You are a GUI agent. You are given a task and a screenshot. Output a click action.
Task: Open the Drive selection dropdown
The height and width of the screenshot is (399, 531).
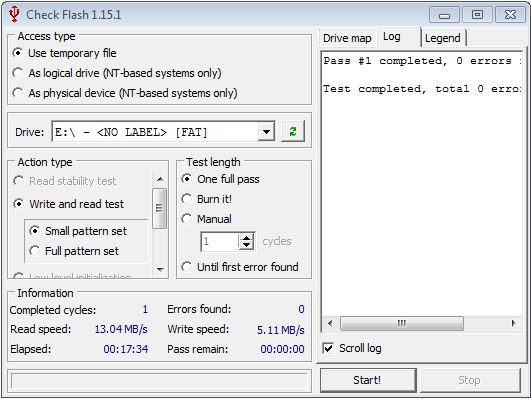tap(267, 131)
